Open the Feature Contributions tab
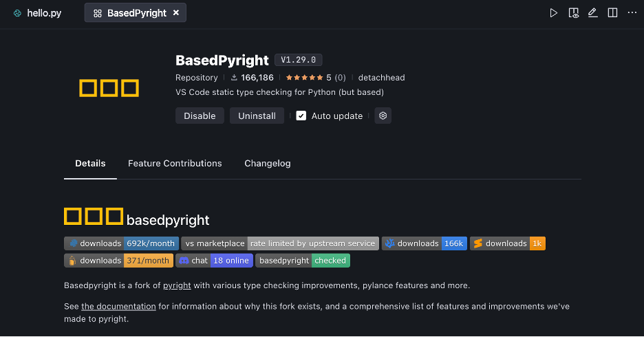This screenshot has height=337, width=644. pos(175,164)
